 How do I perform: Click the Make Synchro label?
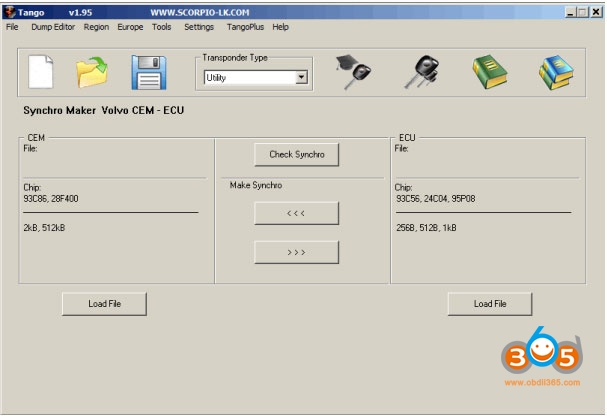click(x=256, y=185)
